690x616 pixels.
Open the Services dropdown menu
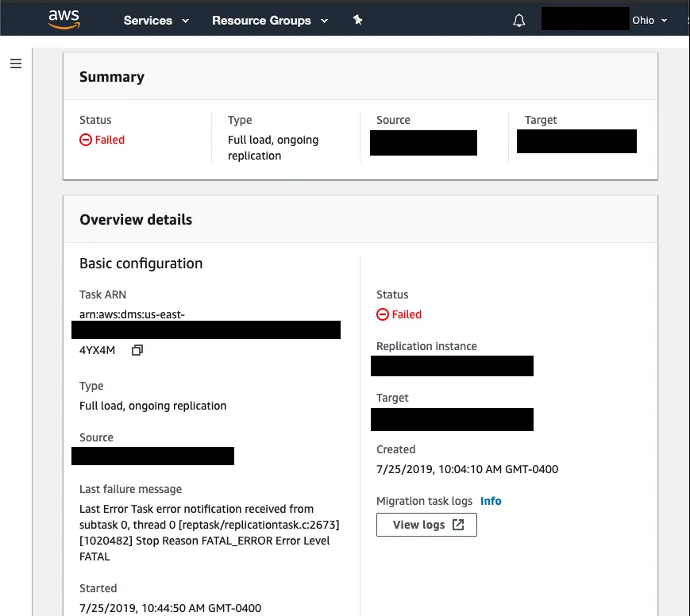point(156,21)
